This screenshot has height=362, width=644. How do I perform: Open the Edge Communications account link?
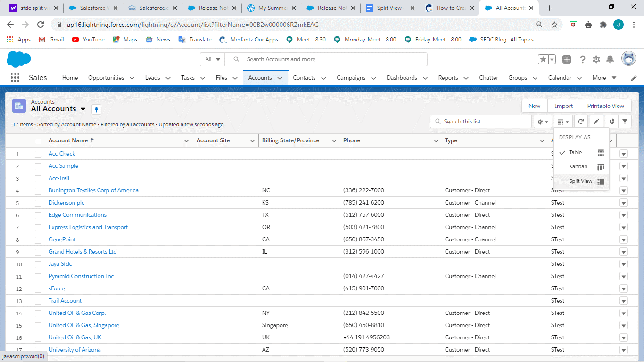(77, 215)
